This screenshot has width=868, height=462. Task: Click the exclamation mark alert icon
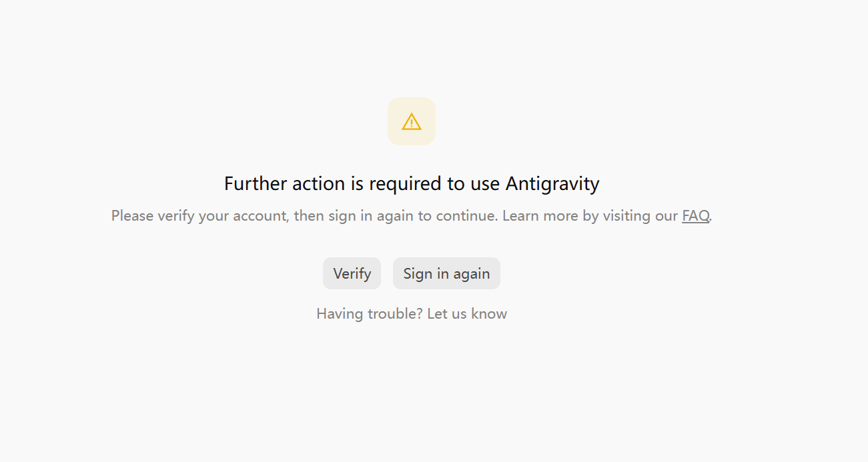pyautogui.click(x=412, y=121)
